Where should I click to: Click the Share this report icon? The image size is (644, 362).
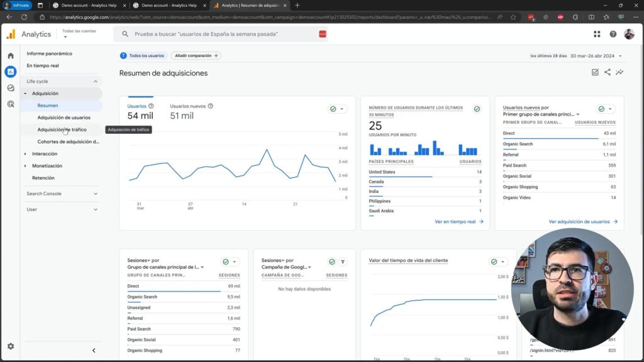[608, 72]
